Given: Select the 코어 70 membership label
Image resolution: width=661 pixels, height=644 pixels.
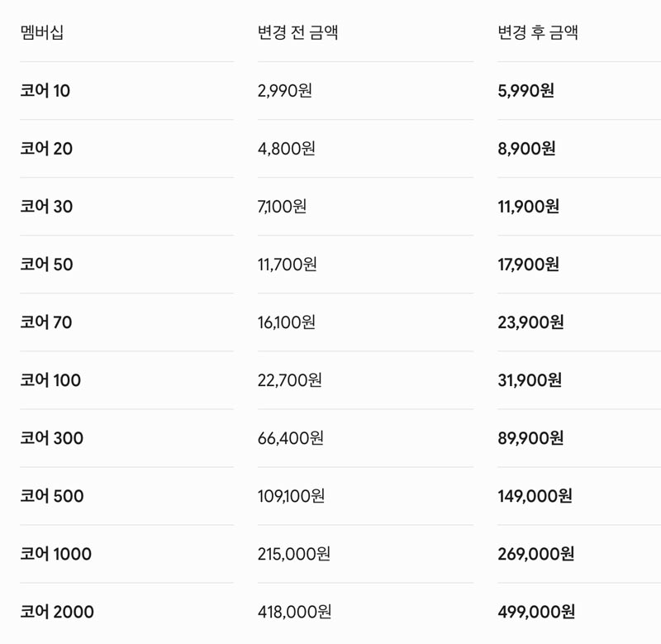Looking at the screenshot, I should (x=46, y=322).
